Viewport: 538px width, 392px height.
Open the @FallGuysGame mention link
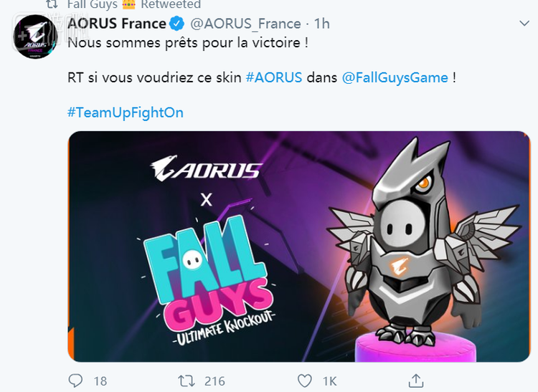pos(395,78)
